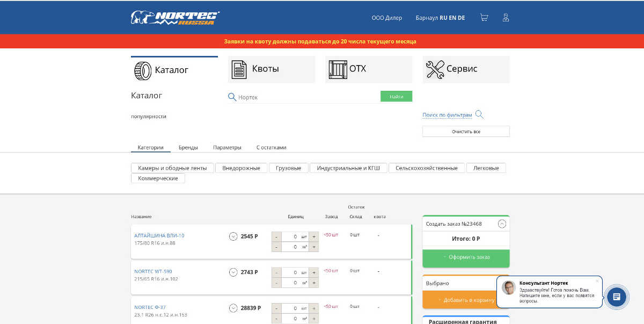The image size is (644, 324).
Task: Open the Квоты section tab
Action: click(x=272, y=70)
